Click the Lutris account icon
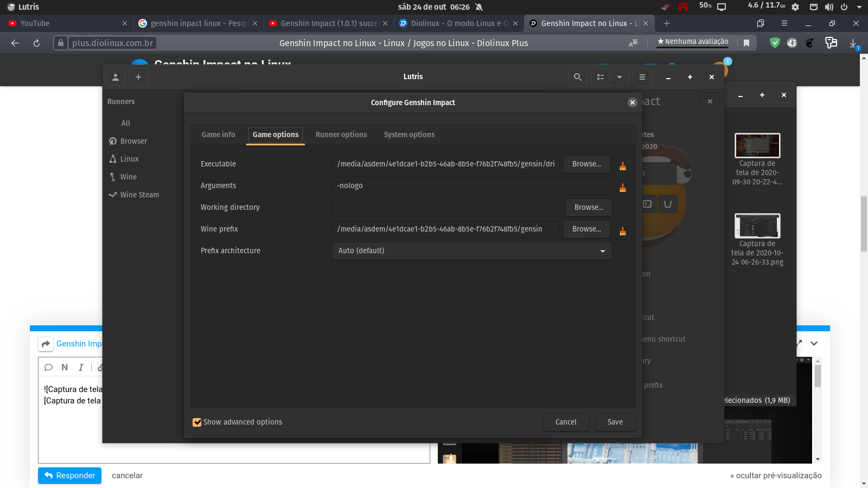The width and height of the screenshot is (868, 488). (116, 77)
